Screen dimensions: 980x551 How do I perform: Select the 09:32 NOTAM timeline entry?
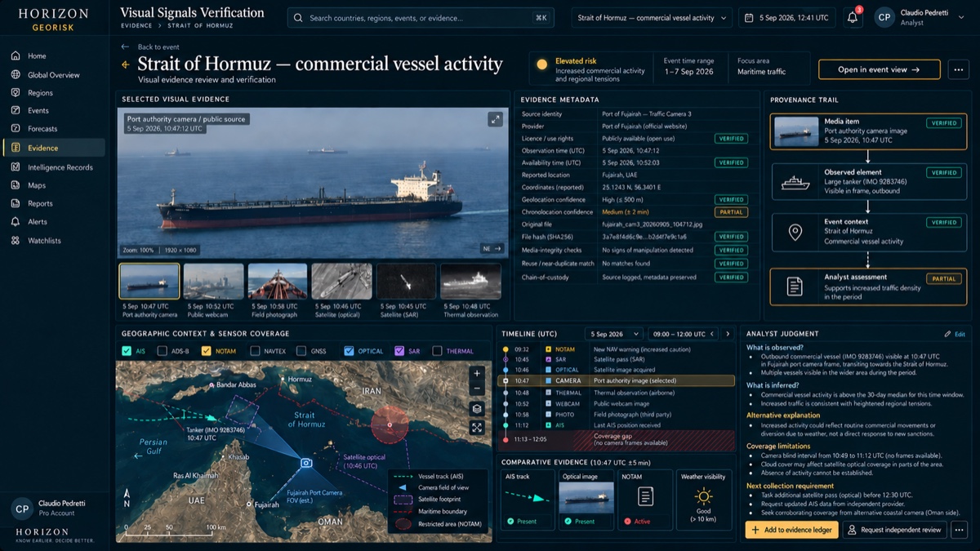pos(617,349)
